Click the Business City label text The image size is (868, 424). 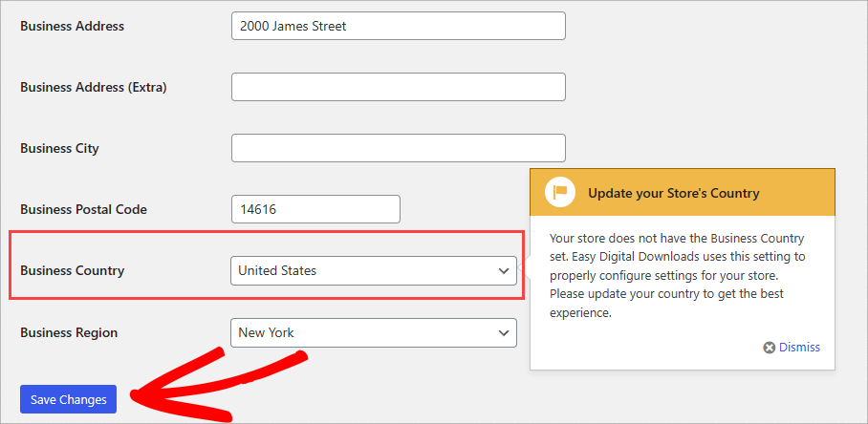pyautogui.click(x=59, y=148)
